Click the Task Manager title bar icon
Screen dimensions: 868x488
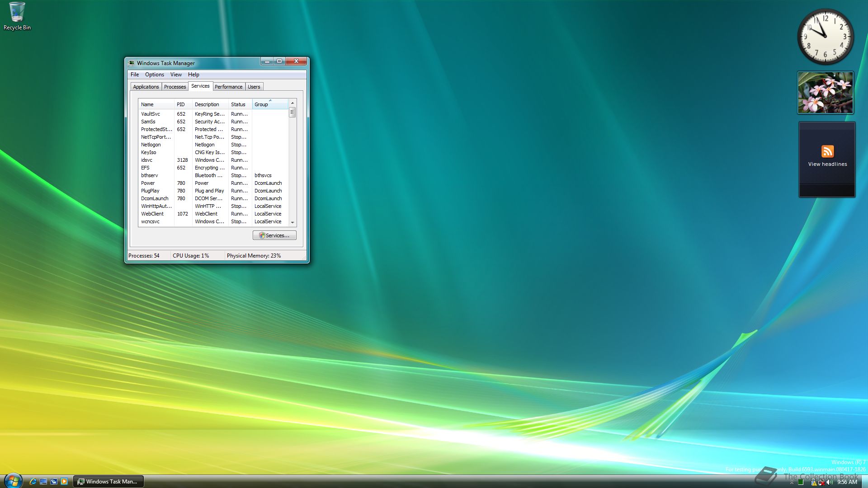click(132, 63)
